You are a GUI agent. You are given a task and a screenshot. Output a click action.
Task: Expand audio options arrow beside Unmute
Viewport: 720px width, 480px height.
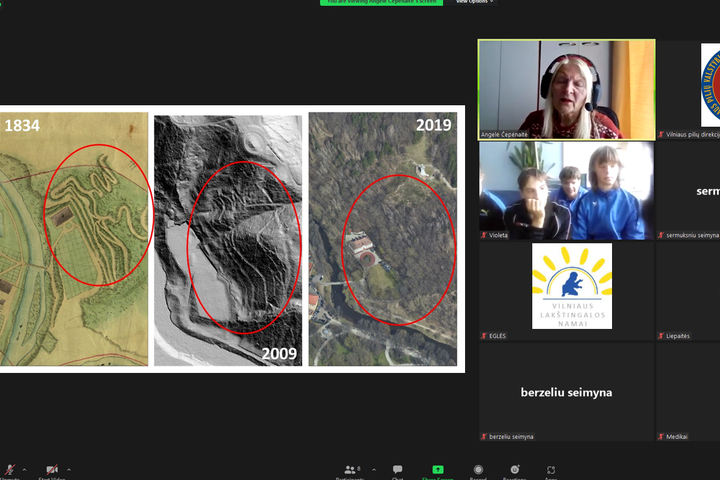(24, 470)
